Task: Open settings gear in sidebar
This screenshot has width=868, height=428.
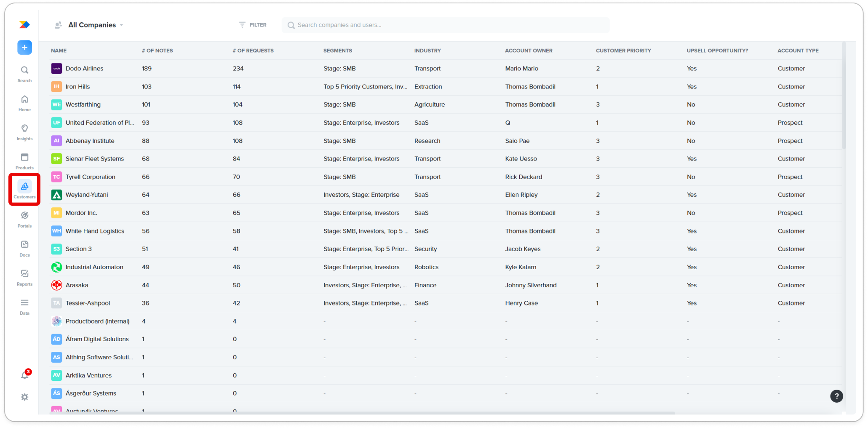Action: [24, 397]
